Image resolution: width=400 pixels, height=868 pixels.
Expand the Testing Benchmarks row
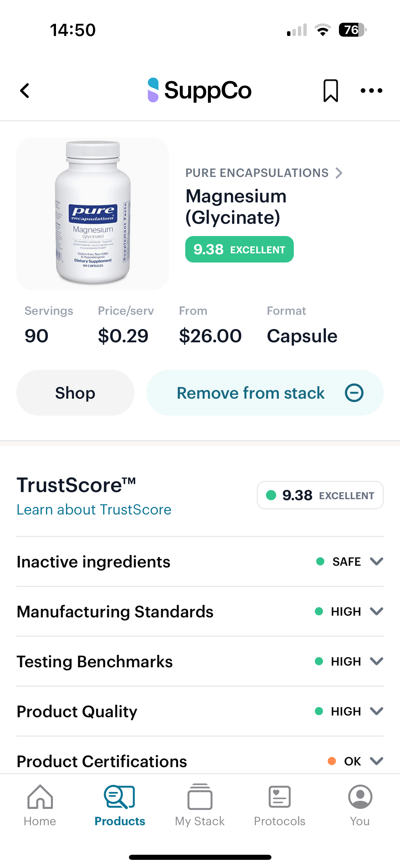(x=376, y=661)
